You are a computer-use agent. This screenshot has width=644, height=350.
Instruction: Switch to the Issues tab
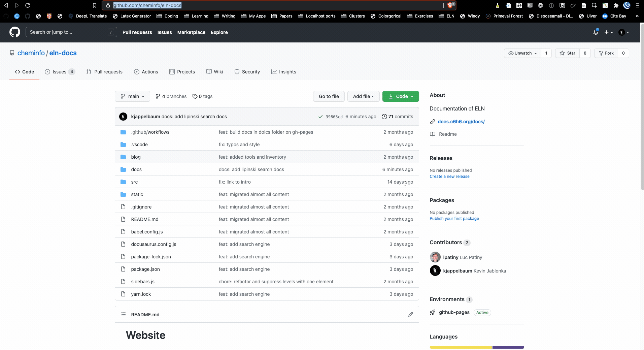point(60,72)
